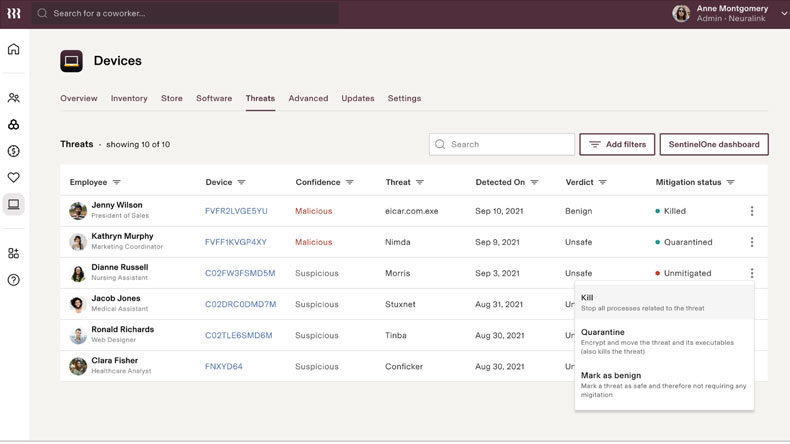This screenshot has height=444, width=790.
Task: Select the heart benefits icon in sidebar
Action: [x=14, y=178]
